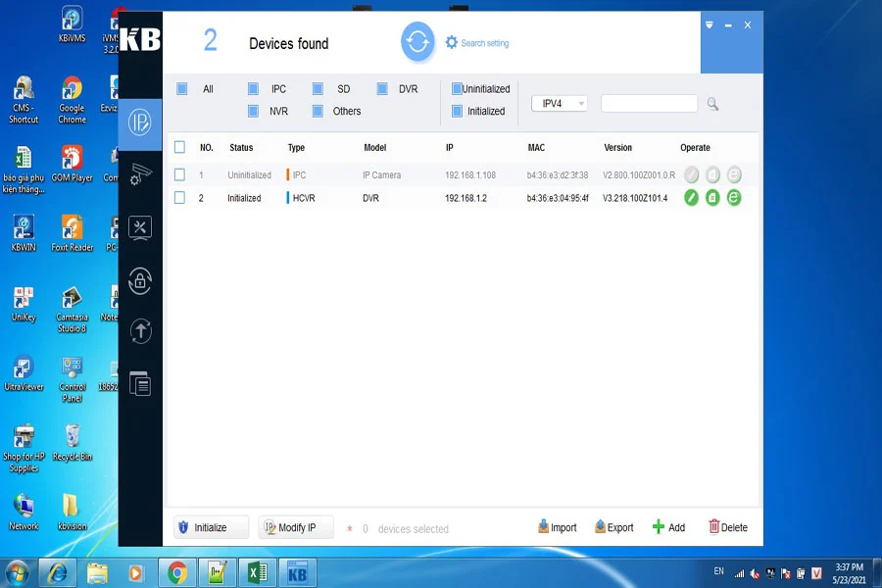Image resolution: width=882 pixels, height=588 pixels.
Task: Select MAC b4:36:e3:04:95:4f cell
Action: pyautogui.click(x=558, y=198)
